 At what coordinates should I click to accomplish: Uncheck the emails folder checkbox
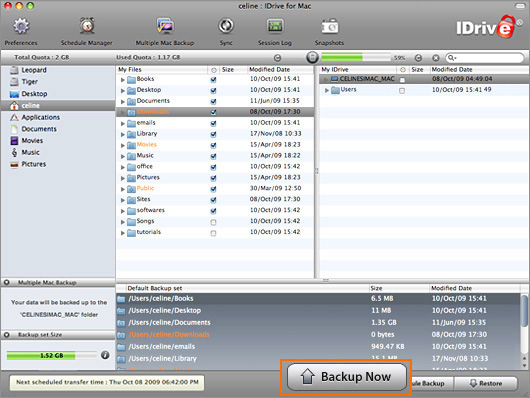click(x=213, y=123)
